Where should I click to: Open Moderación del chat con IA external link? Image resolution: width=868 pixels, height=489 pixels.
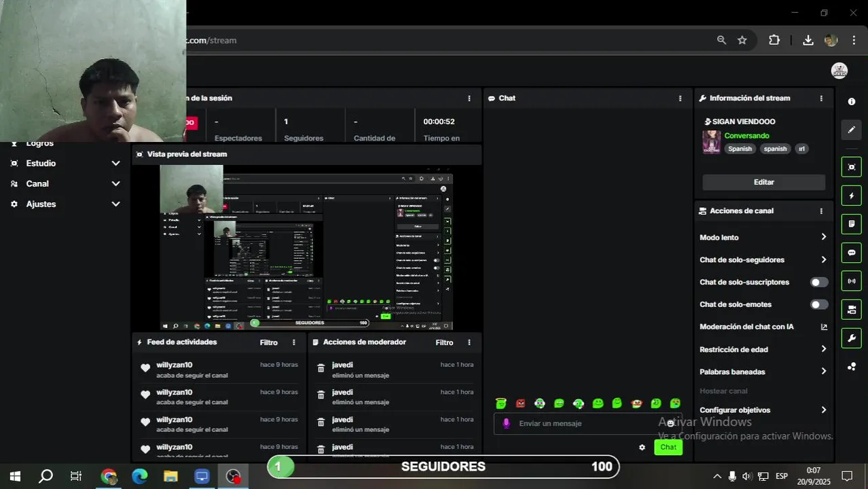pos(824,327)
